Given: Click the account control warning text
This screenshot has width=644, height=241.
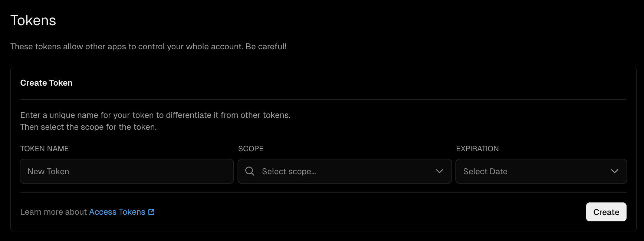Looking at the screenshot, I should [148, 46].
